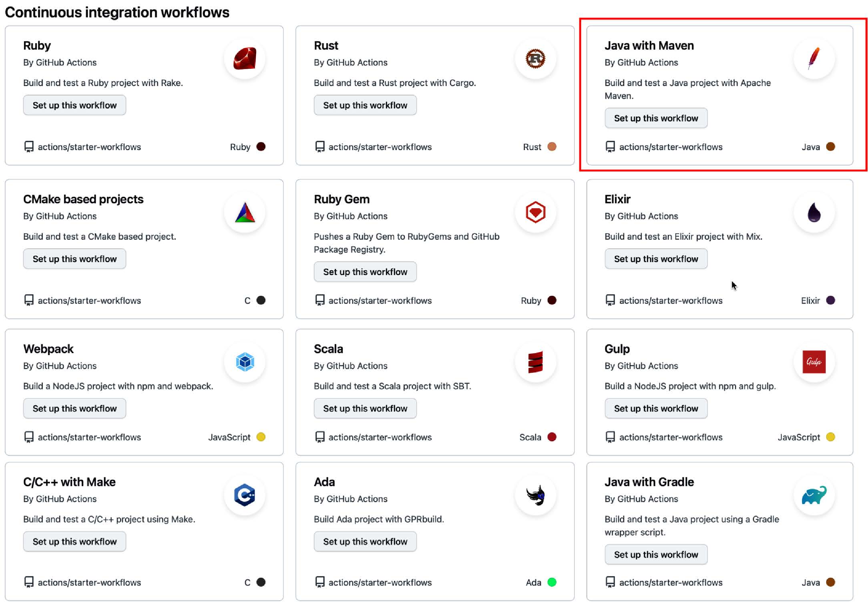The image size is (868, 605).
Task: Set up the C/C++ with Make workflow
Action: 75,542
